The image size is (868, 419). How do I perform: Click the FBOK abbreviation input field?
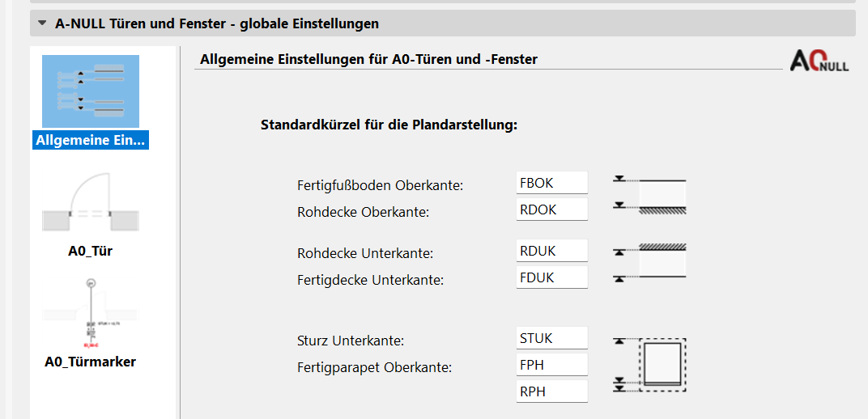(x=552, y=183)
